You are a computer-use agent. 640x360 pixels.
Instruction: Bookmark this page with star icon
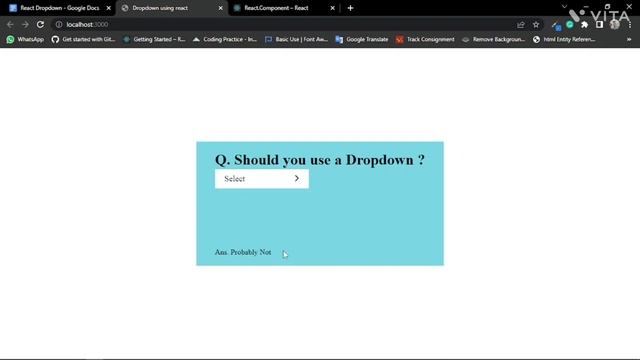(x=536, y=25)
